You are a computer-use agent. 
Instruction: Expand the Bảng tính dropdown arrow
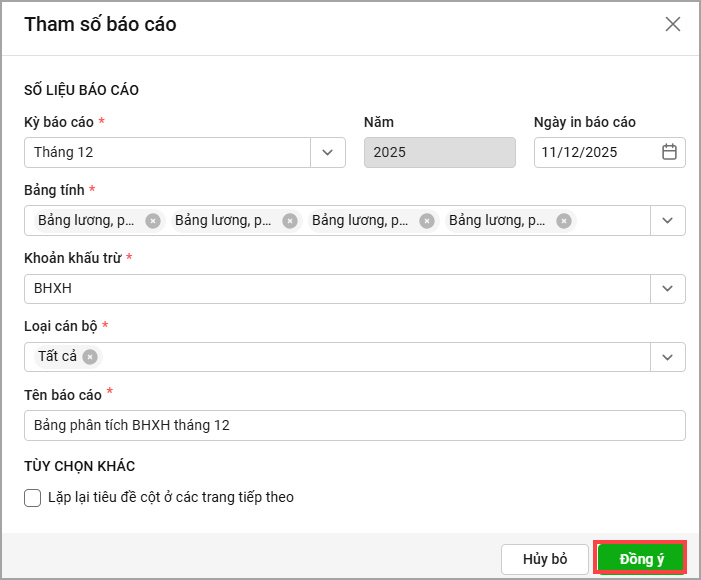668,221
